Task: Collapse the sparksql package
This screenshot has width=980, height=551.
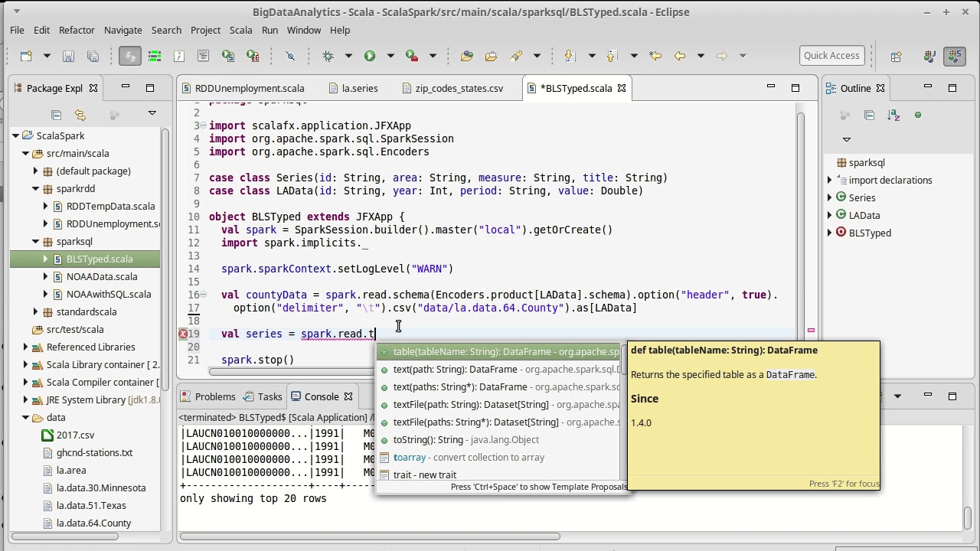Action: [35, 242]
